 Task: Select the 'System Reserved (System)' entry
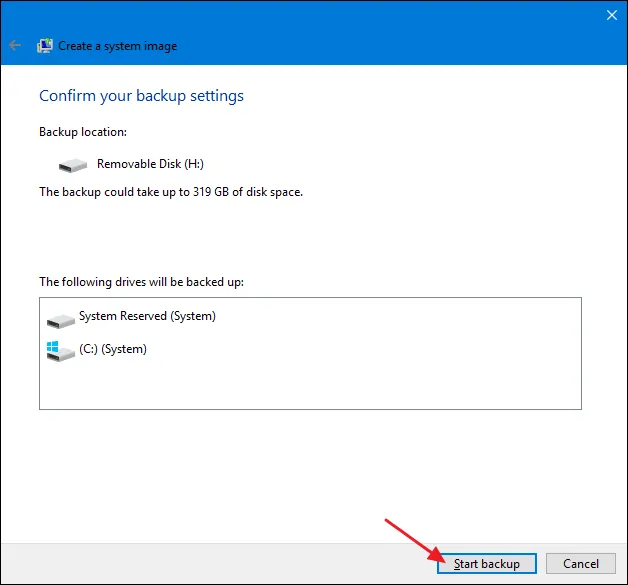[147, 316]
